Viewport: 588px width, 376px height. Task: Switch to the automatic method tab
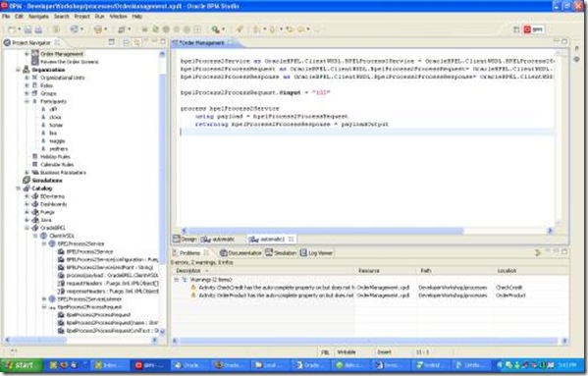(218, 240)
